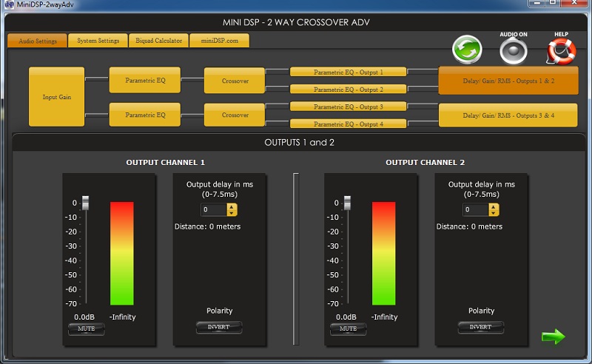
Task: Click Output Channel 2 level meter
Action: click(x=383, y=253)
